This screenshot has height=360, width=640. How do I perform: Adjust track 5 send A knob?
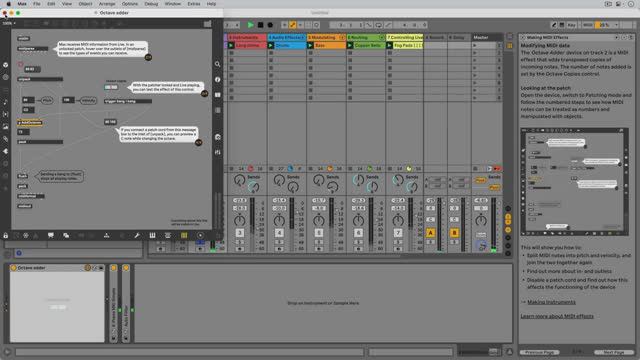318,179
